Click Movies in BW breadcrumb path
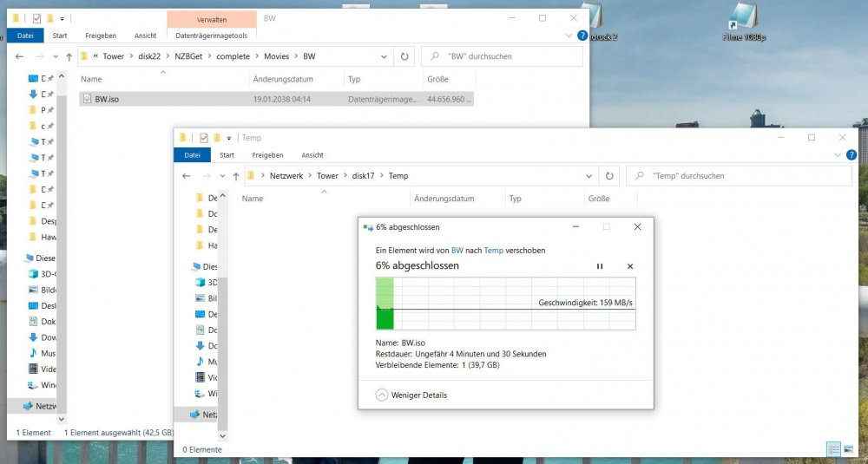 pos(276,56)
